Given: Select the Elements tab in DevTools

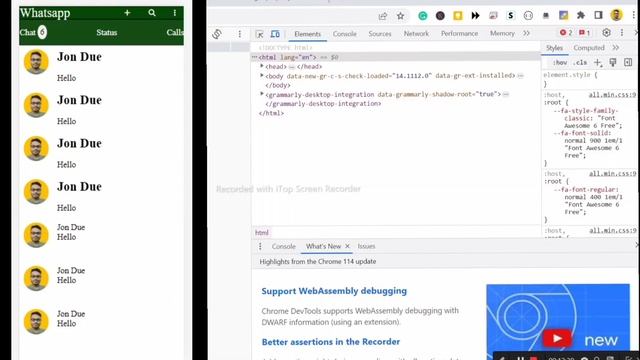Looking at the screenshot, I should click(308, 34).
